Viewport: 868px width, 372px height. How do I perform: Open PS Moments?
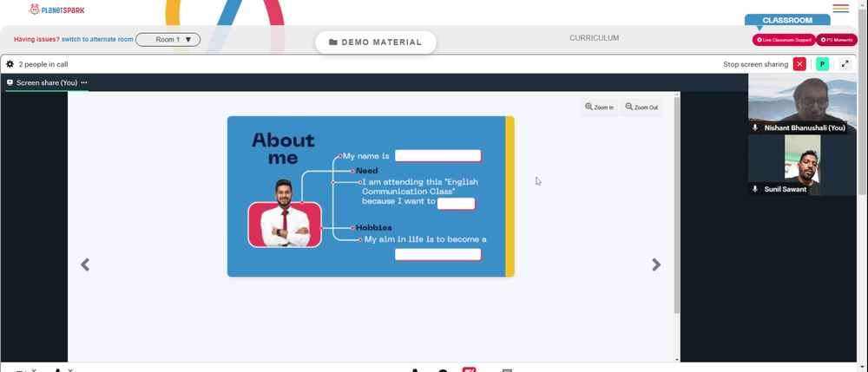click(837, 40)
